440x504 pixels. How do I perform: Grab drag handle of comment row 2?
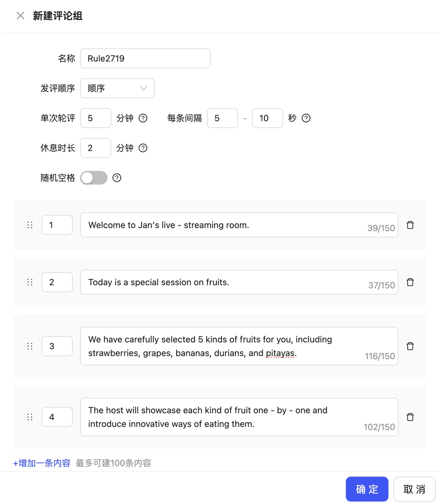30,282
